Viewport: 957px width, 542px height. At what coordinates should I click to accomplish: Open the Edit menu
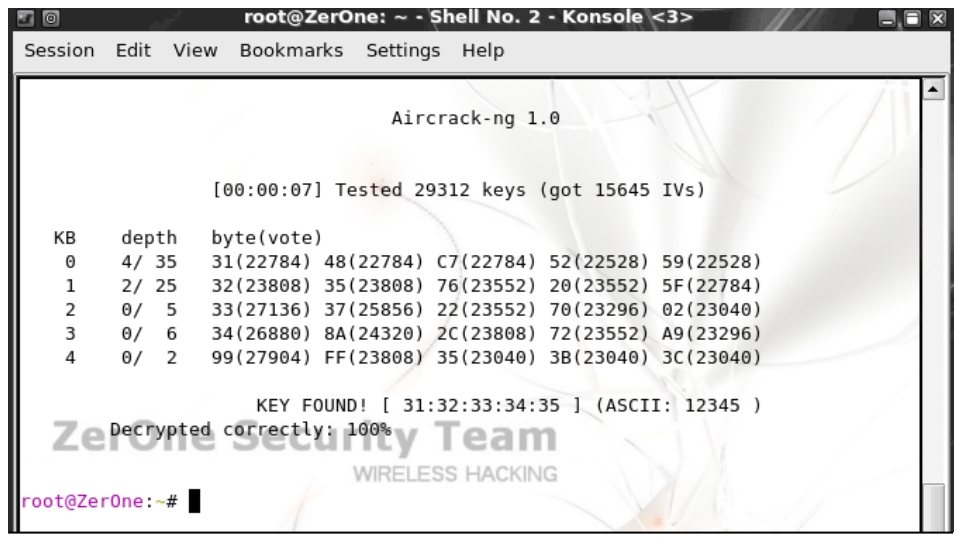click(x=133, y=51)
